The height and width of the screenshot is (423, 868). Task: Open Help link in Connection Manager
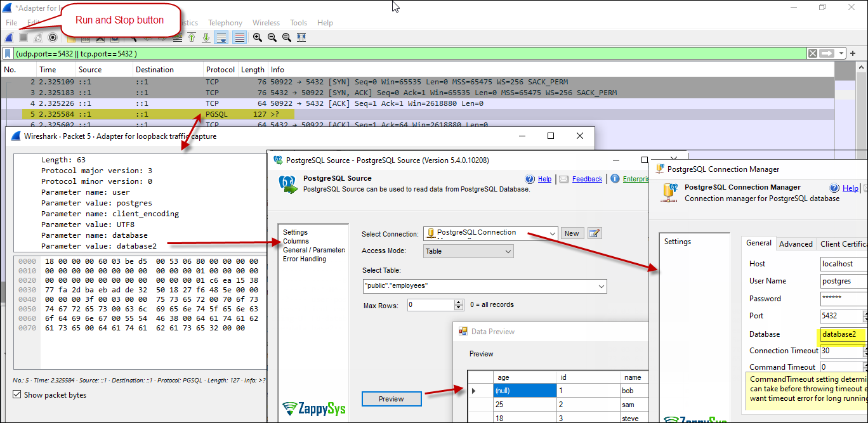[x=850, y=188]
